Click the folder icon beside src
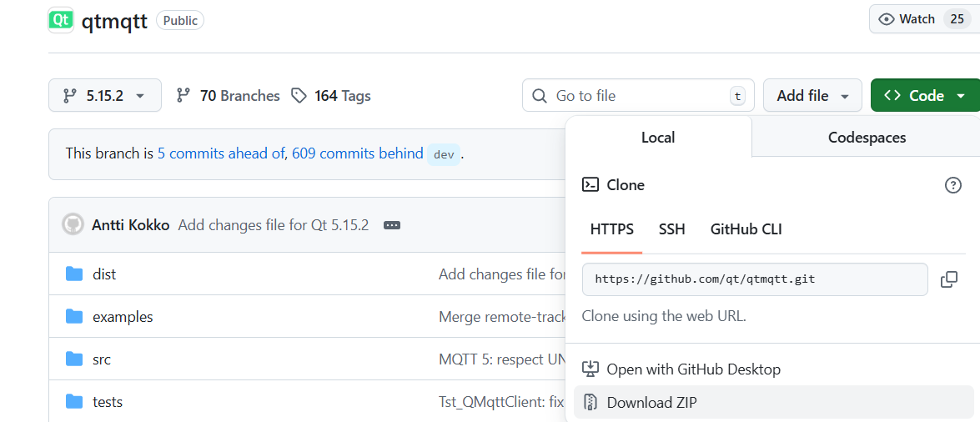Screen dimensions: 980x422 [74, 359]
